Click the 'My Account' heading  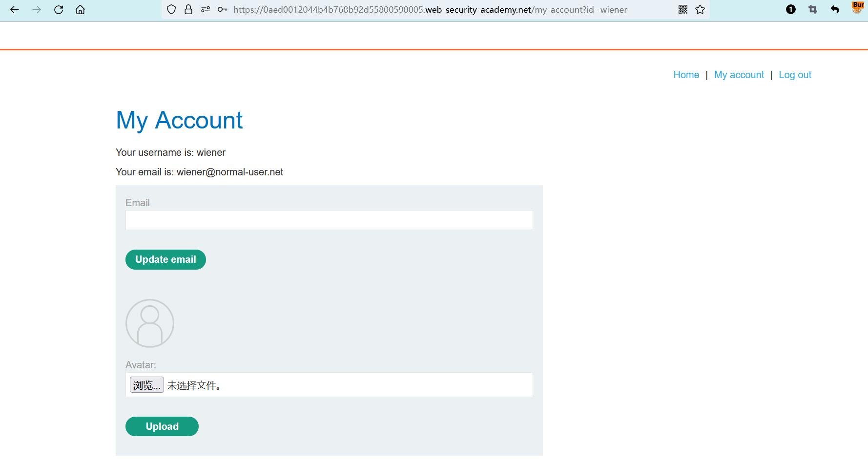pos(179,121)
